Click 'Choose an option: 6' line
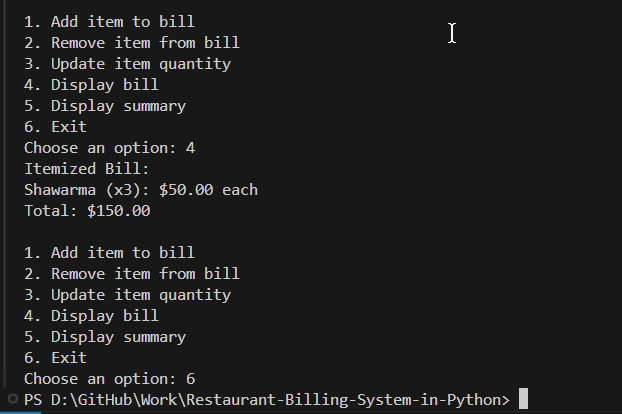 pos(109,379)
